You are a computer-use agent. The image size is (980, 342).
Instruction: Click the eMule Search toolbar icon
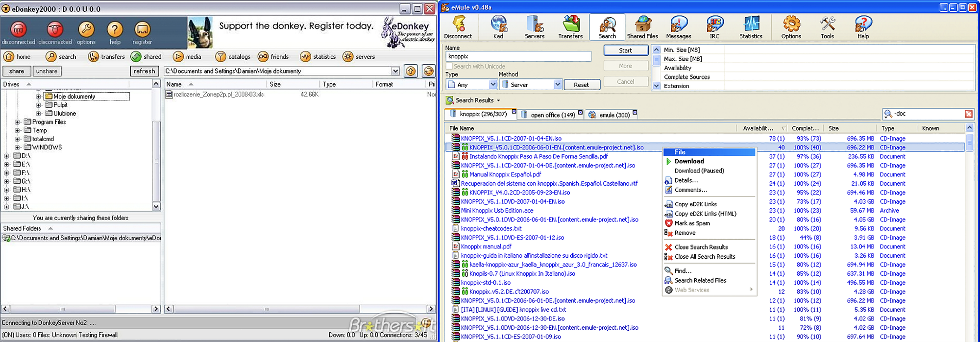point(607,27)
